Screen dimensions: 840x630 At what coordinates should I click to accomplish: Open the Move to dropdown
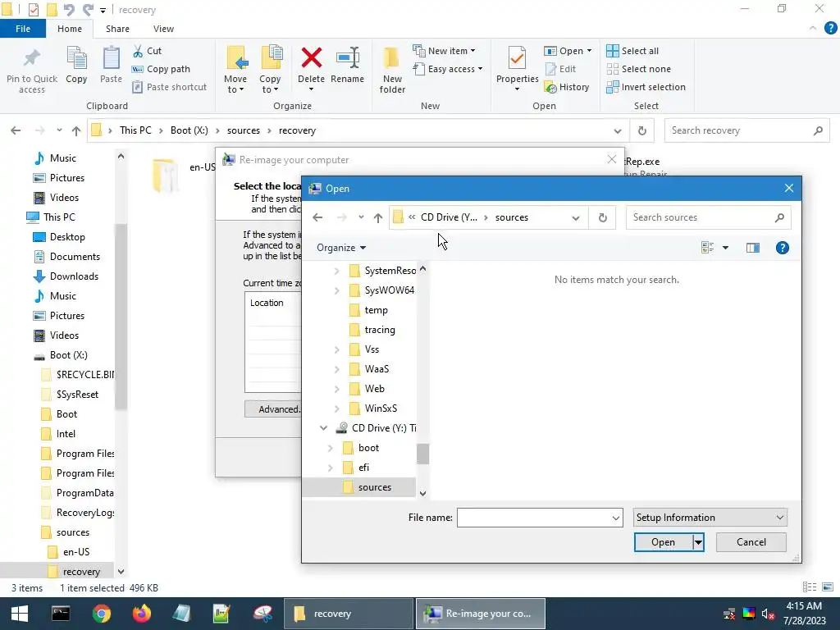coord(235,84)
